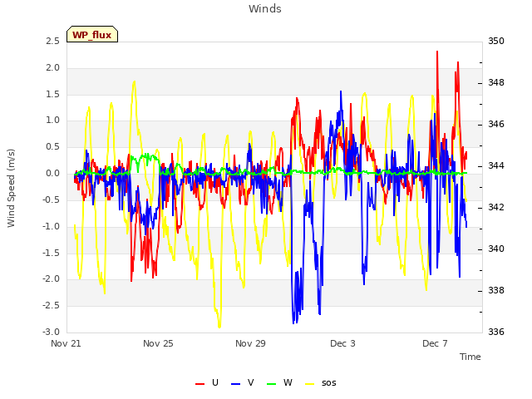Click the yellow sos legend swatch

pyautogui.click(x=309, y=384)
